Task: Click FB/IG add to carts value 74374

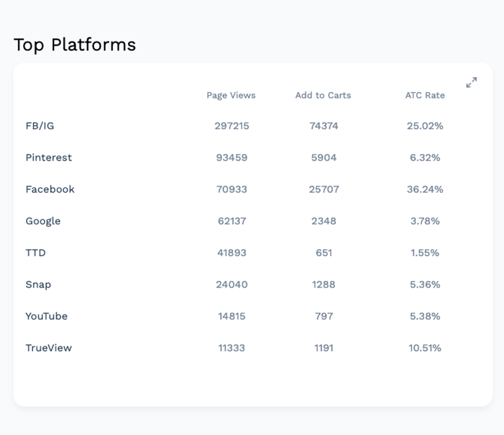Action: 324,126
